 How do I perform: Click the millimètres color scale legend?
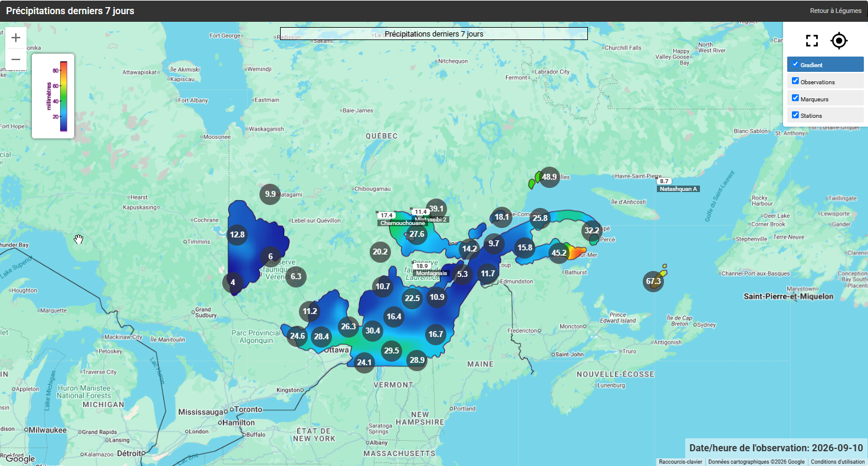coord(53,96)
